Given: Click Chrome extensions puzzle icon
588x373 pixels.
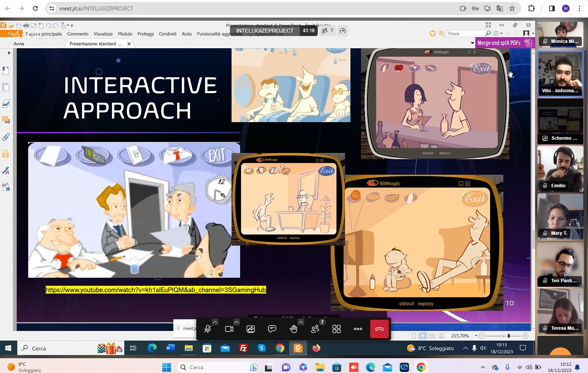Looking at the screenshot, I should [531, 8].
